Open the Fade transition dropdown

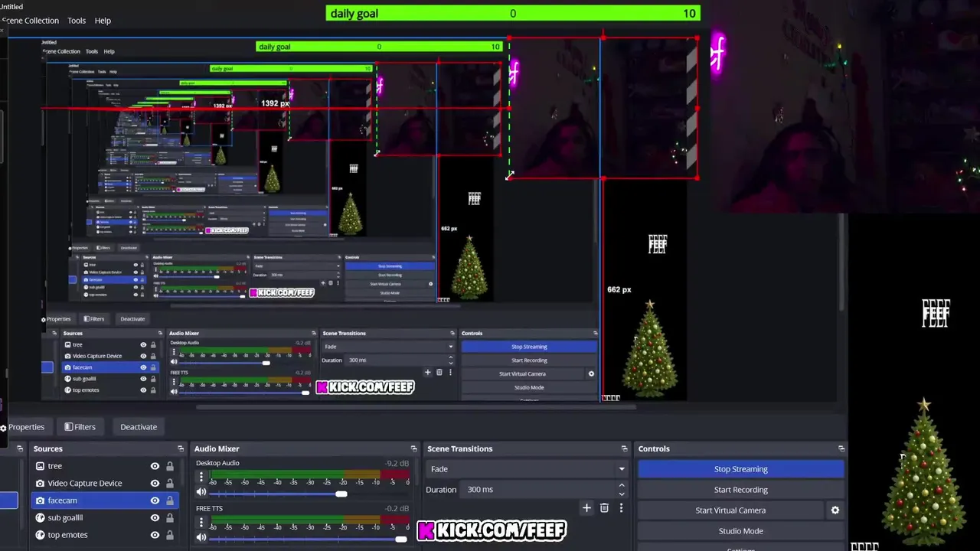coord(527,469)
